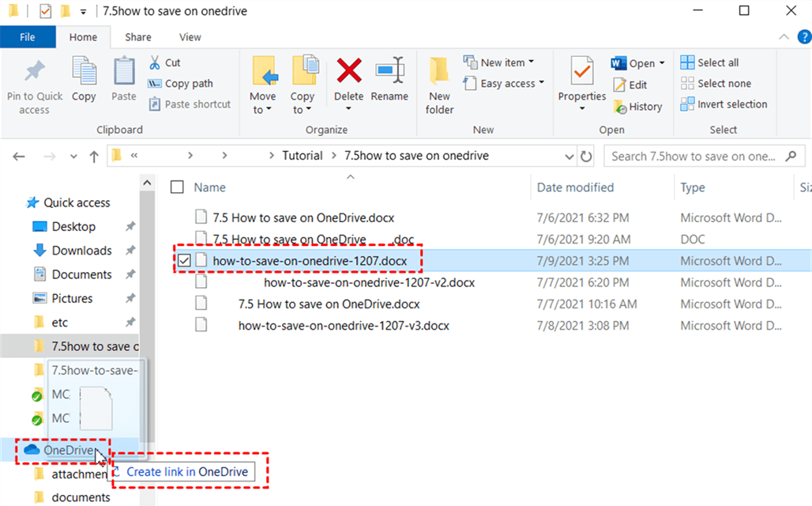Expand address bar history dropdown
Image resolution: width=812 pixels, height=506 pixels.
pos(570,157)
